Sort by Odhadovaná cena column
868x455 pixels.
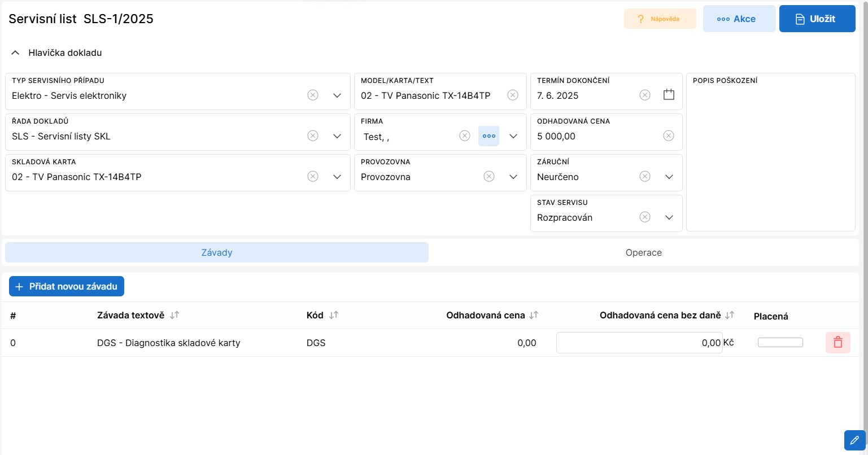[534, 315]
